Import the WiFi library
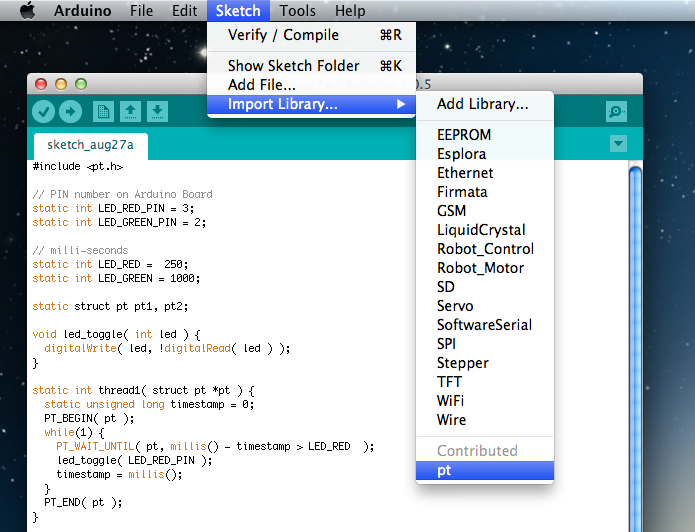 pos(485,401)
